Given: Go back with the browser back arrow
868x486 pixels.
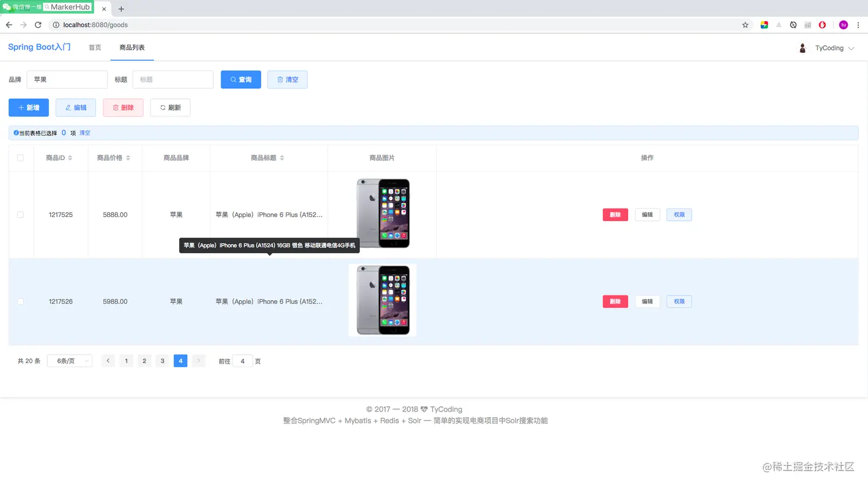Looking at the screenshot, I should point(9,25).
